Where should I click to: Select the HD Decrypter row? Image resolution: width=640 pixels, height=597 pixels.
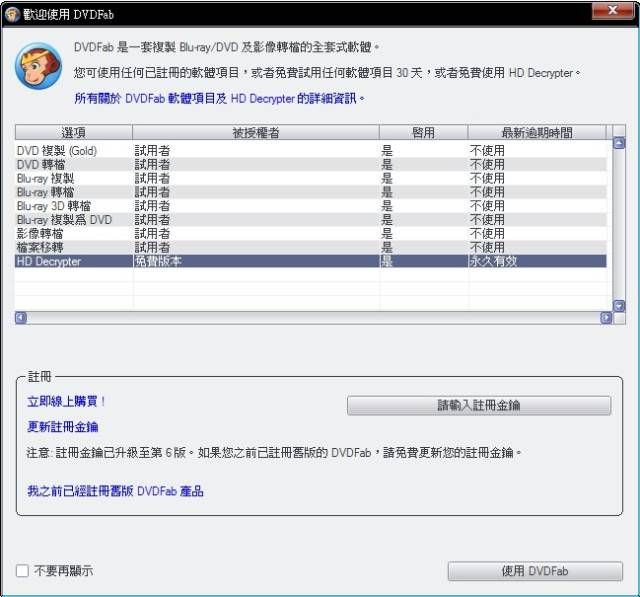point(310,261)
